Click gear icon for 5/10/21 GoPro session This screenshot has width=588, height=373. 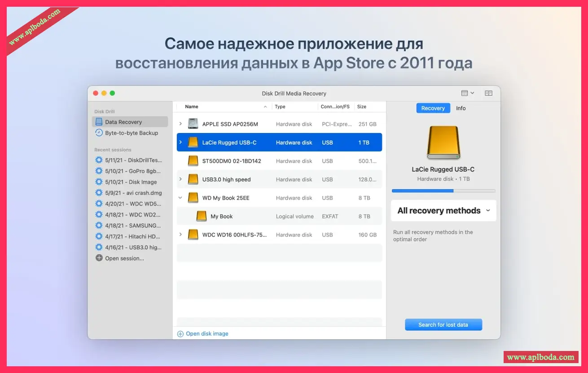99,171
